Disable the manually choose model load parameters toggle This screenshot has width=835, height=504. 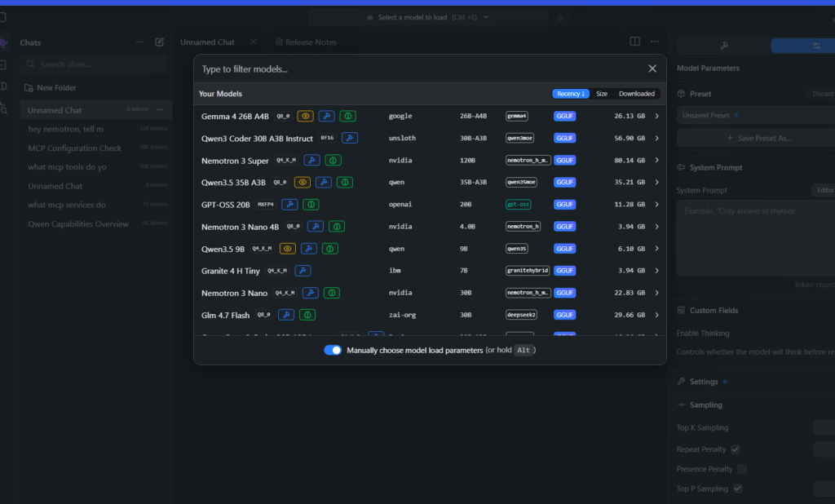pyautogui.click(x=332, y=348)
